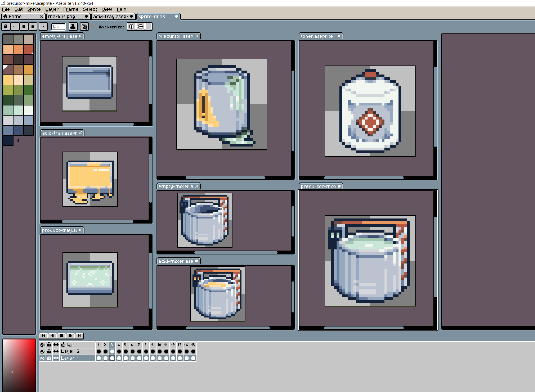Click the acid-mixer sprite canvas thumbnail
Screen dimensions: 535x392
tap(218, 294)
